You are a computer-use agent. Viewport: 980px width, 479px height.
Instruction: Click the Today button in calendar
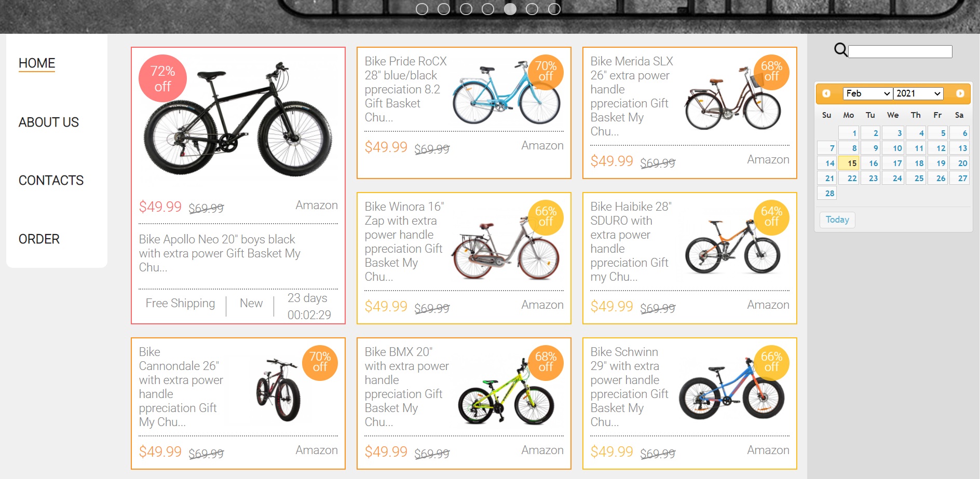click(x=837, y=220)
